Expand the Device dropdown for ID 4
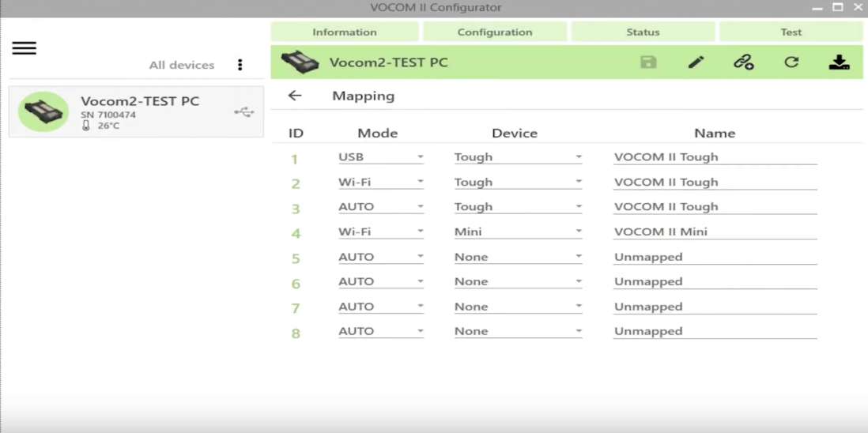868x433 pixels. pyautogui.click(x=518, y=232)
